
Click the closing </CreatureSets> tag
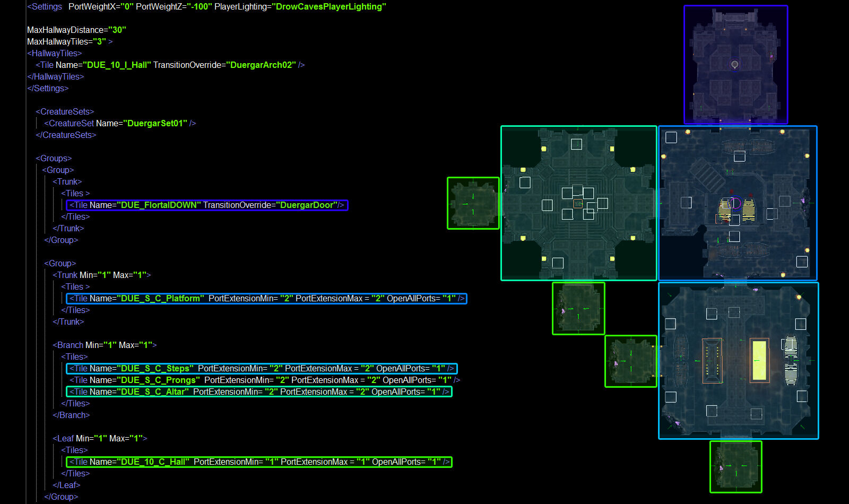click(x=66, y=135)
